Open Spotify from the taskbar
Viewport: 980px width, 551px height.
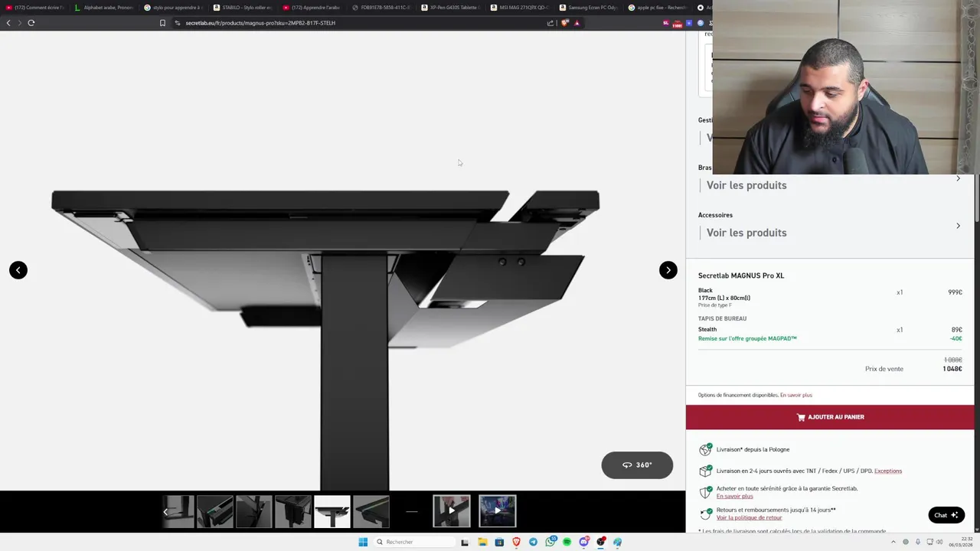(x=567, y=542)
